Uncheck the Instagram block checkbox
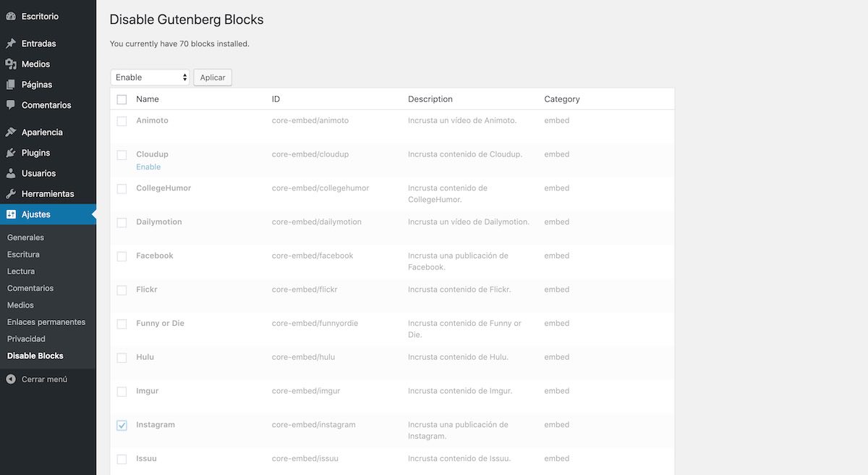Screen dimensions: 868x475 122,425
